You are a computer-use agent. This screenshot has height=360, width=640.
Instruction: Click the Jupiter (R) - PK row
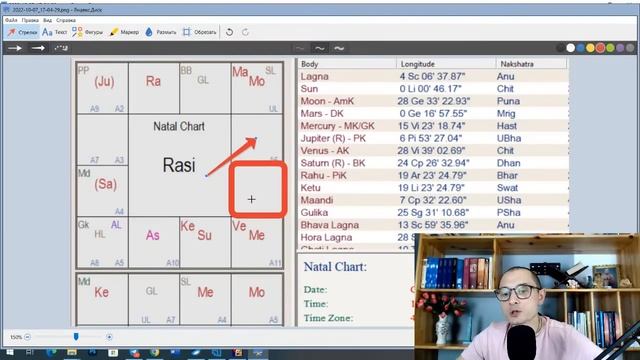pyautogui.click(x=433, y=138)
